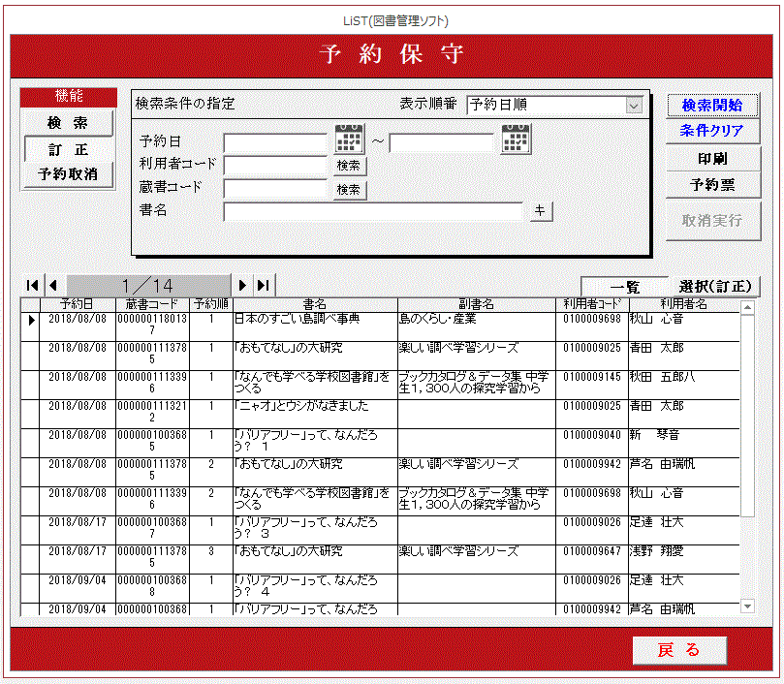The image size is (784, 684).
Task: Select user code cell 0100009040
Action: 592,443
